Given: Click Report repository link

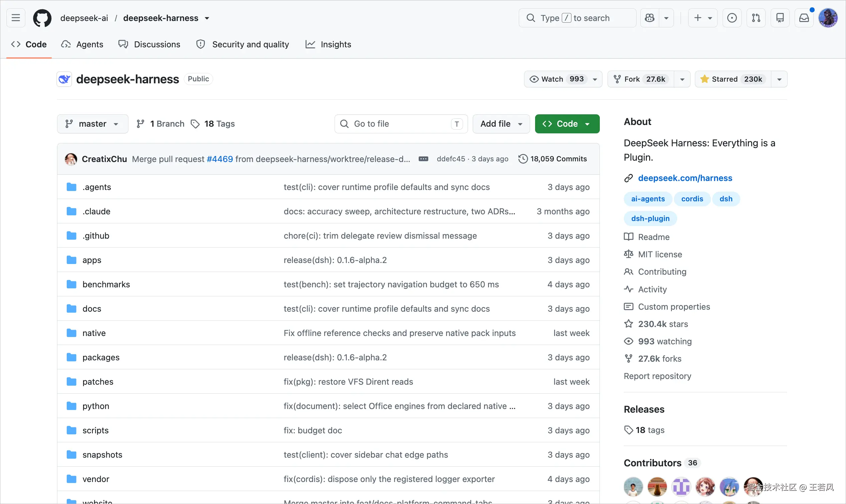Looking at the screenshot, I should 658,376.
